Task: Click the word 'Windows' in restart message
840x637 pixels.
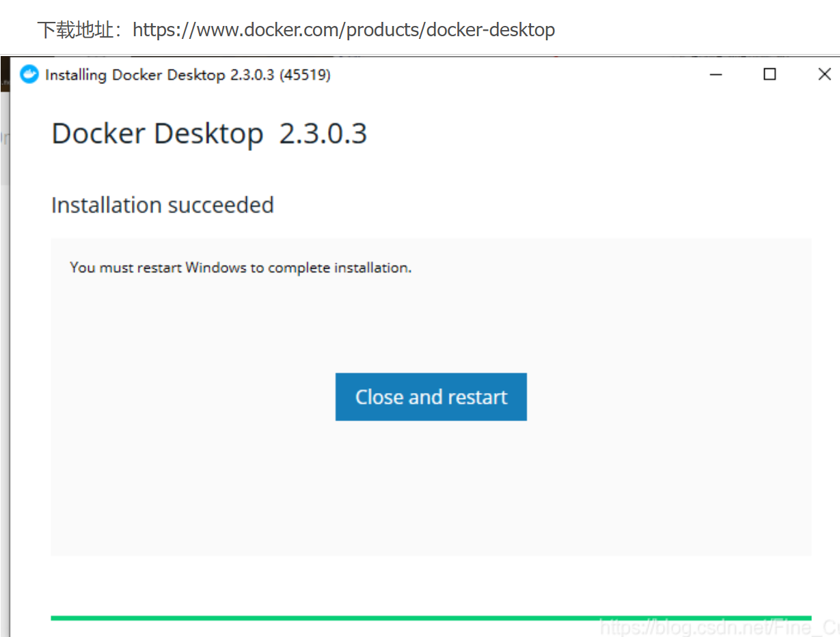Action: pos(215,268)
